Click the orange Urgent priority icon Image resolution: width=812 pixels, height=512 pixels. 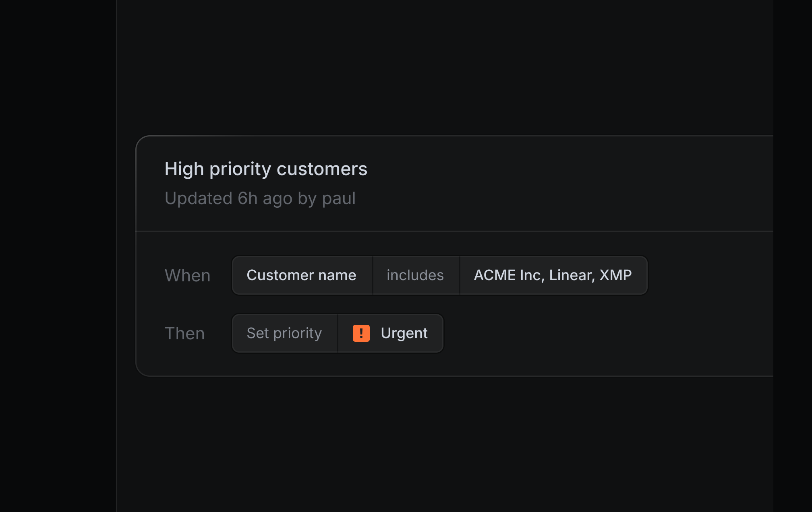361,333
